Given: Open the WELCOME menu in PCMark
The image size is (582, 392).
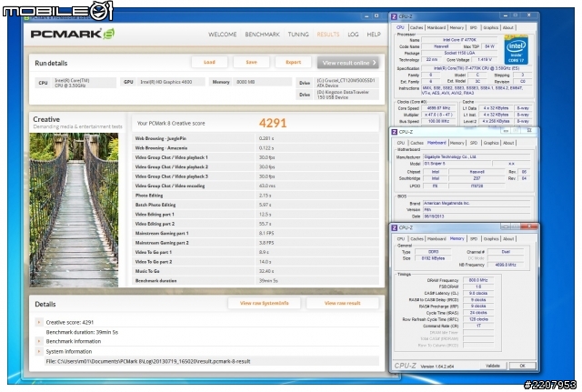Looking at the screenshot, I should point(222,35).
